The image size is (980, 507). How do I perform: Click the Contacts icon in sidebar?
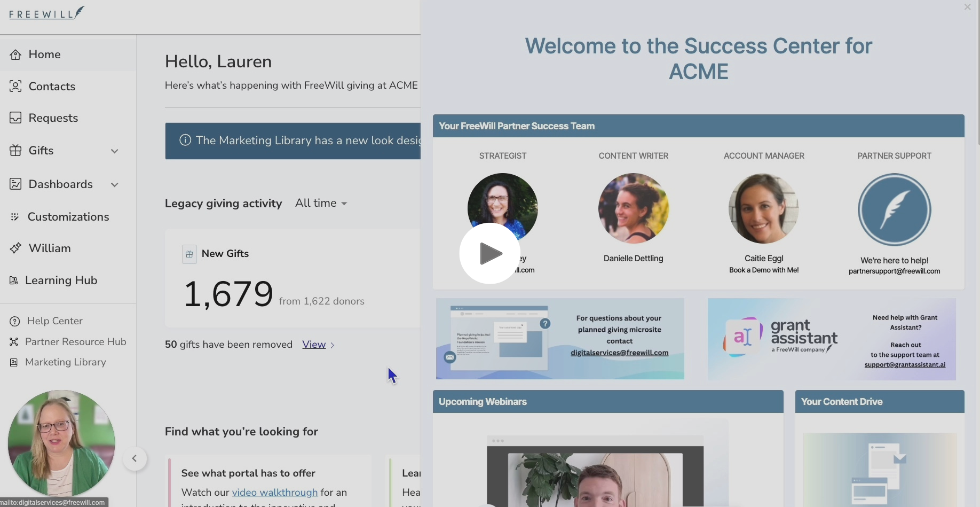(x=15, y=86)
